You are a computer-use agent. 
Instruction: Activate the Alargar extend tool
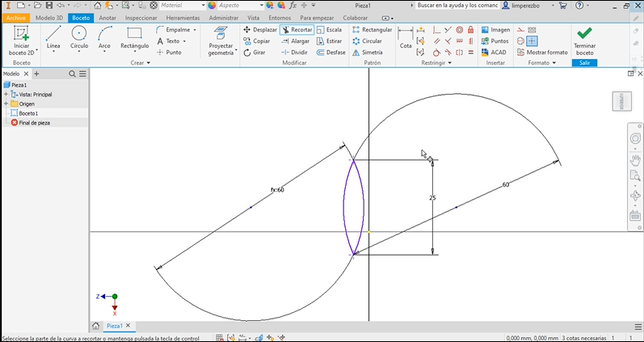pos(296,41)
